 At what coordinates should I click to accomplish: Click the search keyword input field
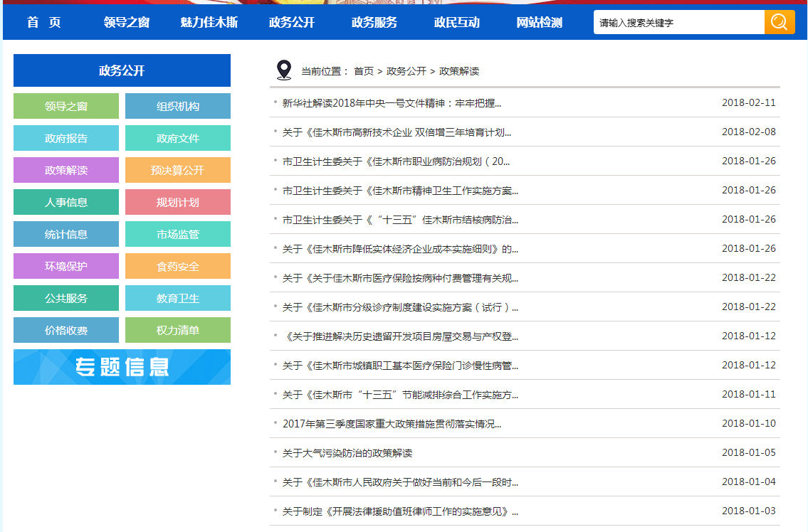(678, 23)
